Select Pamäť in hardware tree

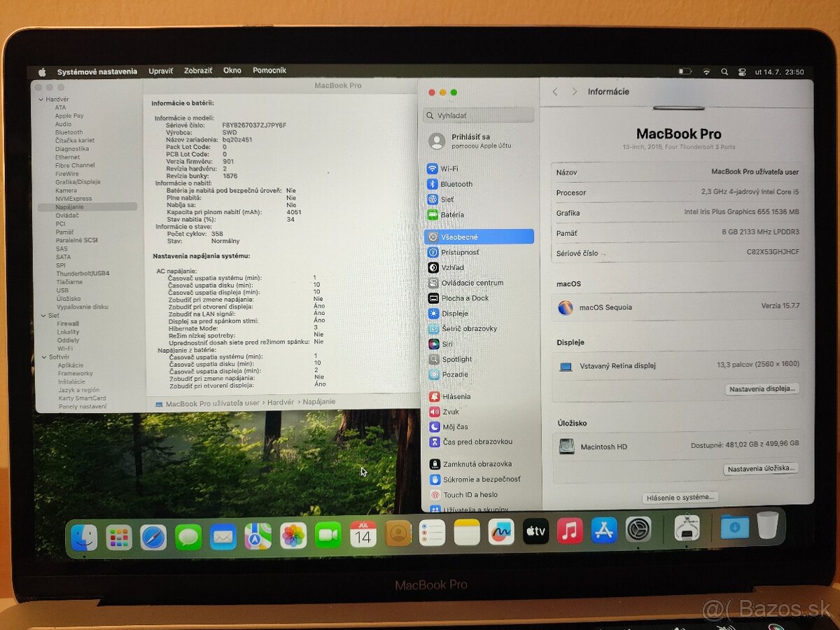(64, 232)
